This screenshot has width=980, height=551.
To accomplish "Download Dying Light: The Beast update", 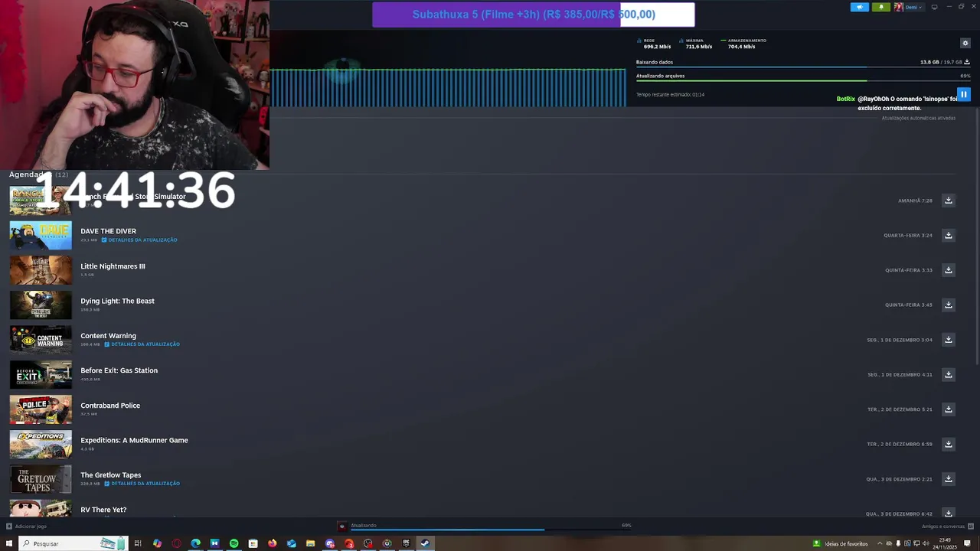I will (948, 305).
